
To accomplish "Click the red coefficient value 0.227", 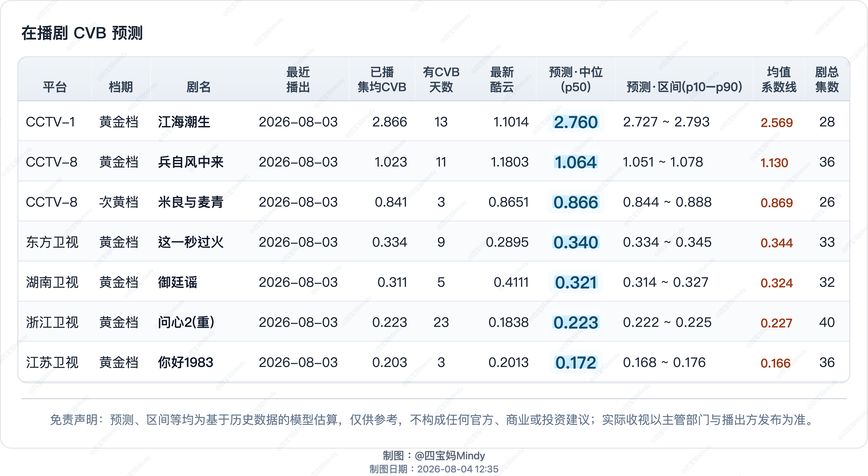I will (x=776, y=323).
